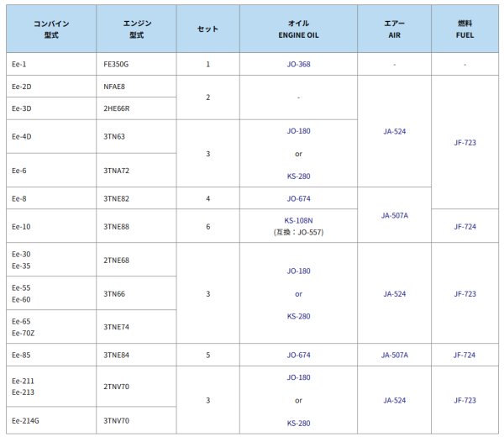Open JA-524 link for the Ee-211 group
Viewport: 504px width, 437px height.
point(394,400)
